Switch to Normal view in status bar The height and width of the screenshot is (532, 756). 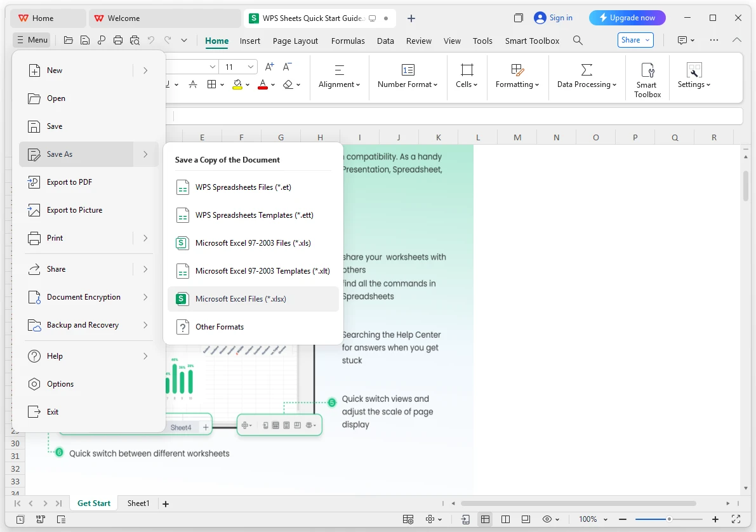(x=485, y=519)
